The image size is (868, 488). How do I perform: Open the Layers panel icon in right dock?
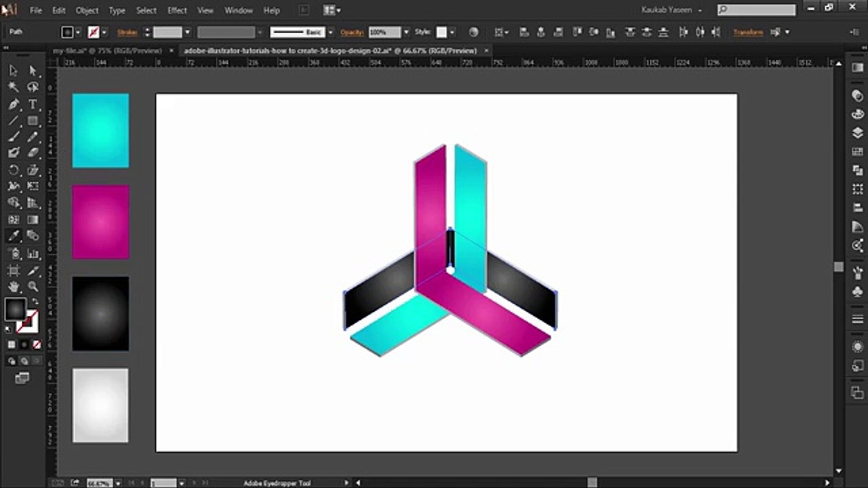[858, 133]
